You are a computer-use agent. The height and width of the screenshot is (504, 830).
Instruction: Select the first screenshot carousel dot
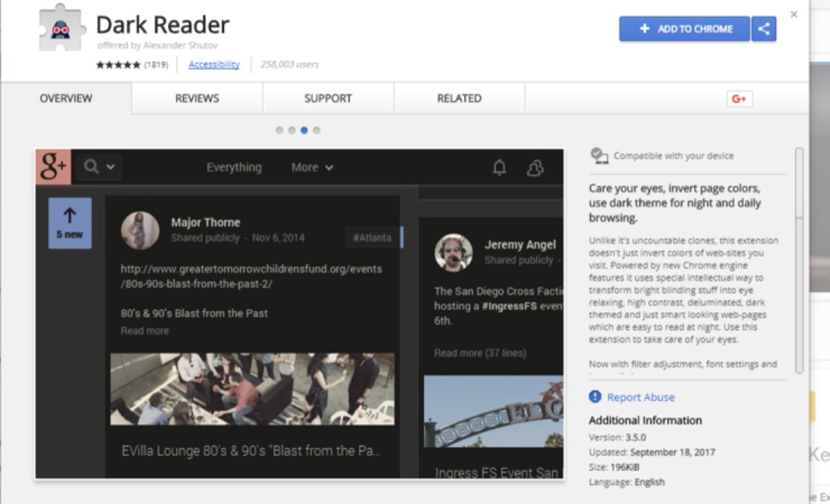(x=279, y=130)
